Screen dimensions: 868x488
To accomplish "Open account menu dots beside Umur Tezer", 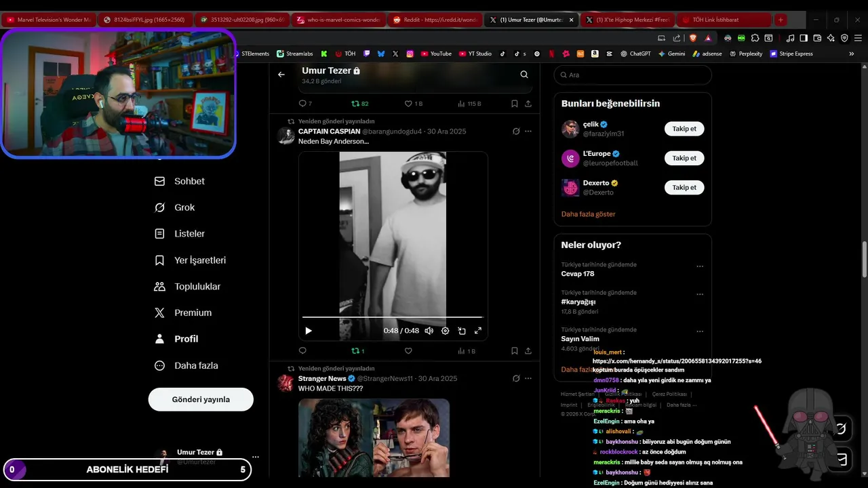I will 255,457.
